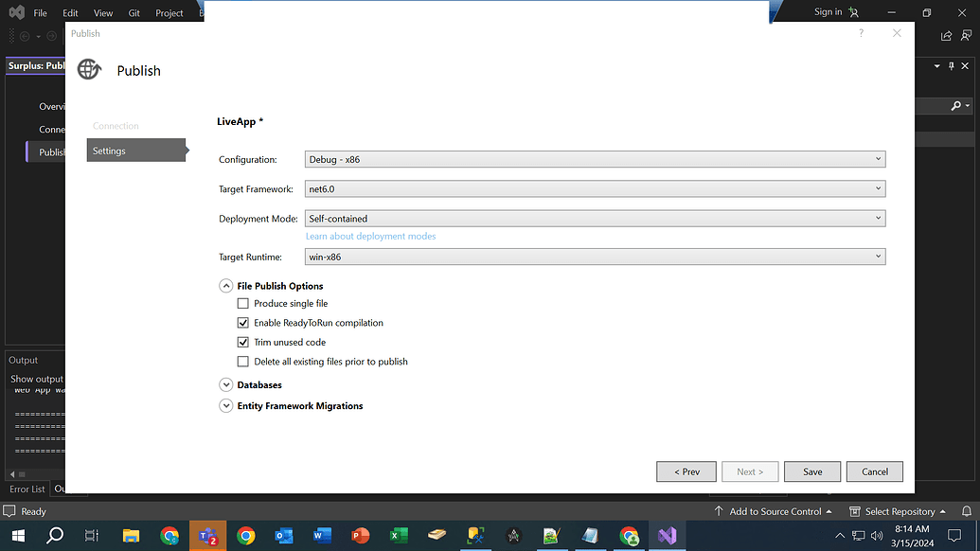Launch Excel from the taskbar
Screen dimensions: 980x551
[398, 535]
